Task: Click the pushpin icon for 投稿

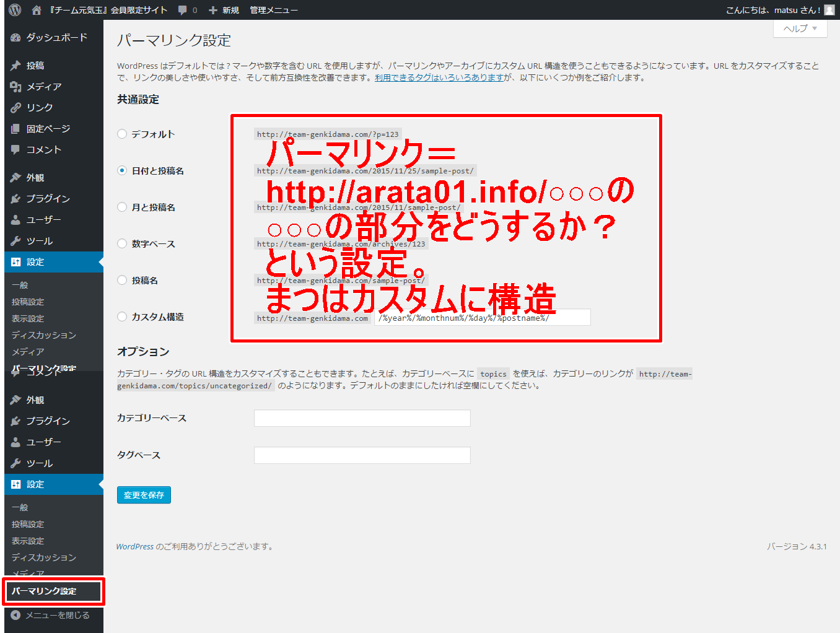Action: point(15,65)
